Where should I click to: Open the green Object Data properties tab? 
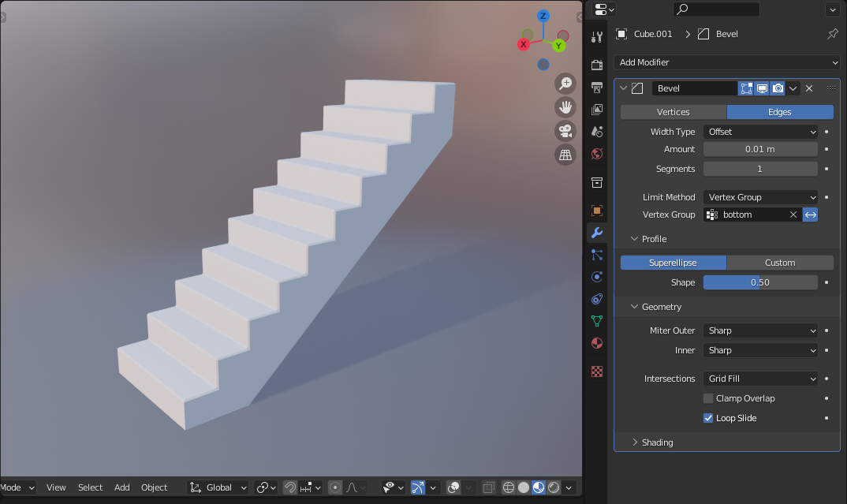(597, 321)
